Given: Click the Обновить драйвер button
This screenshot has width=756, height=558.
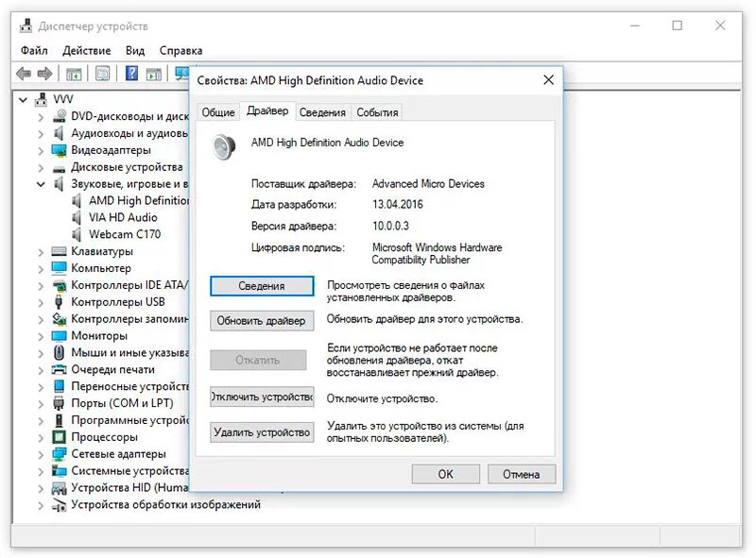Looking at the screenshot, I should click(262, 320).
